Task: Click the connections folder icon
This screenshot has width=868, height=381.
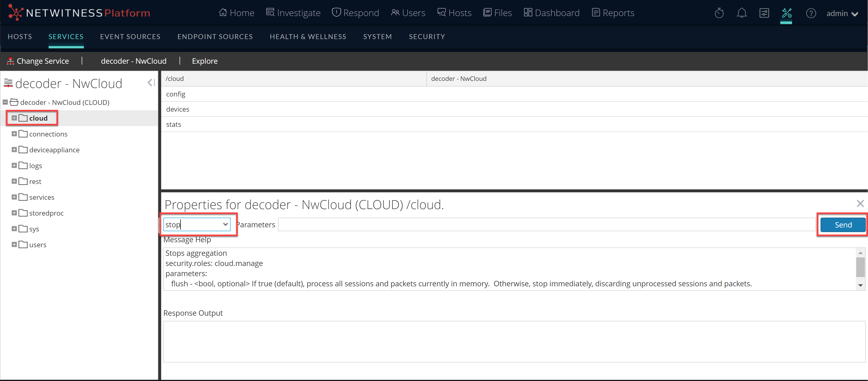Action: (x=23, y=134)
